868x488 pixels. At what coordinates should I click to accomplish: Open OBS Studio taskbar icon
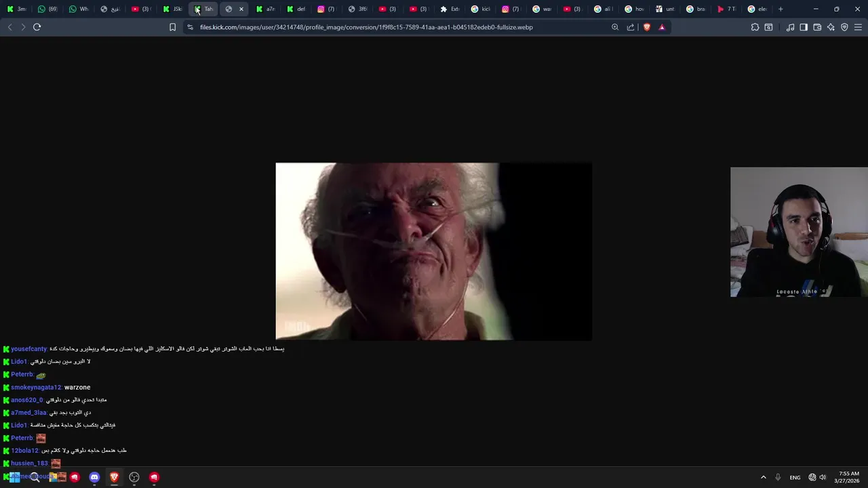[x=134, y=477]
